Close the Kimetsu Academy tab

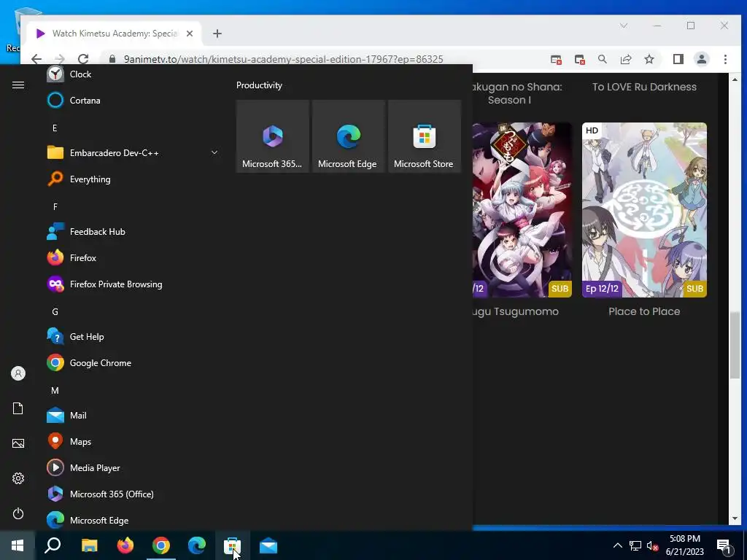[x=190, y=34]
